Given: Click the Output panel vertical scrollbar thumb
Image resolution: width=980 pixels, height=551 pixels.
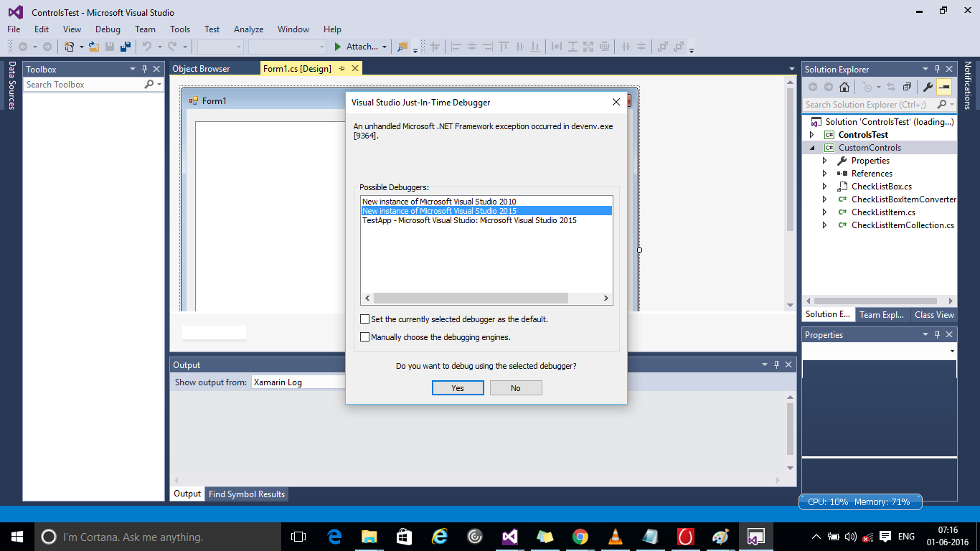Looking at the screenshot, I should pyautogui.click(x=791, y=429).
